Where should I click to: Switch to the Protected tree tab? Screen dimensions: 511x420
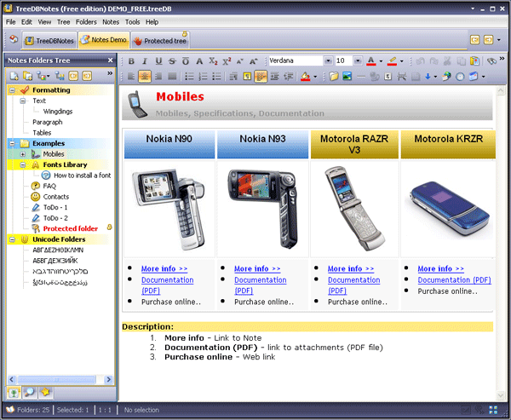pos(162,40)
